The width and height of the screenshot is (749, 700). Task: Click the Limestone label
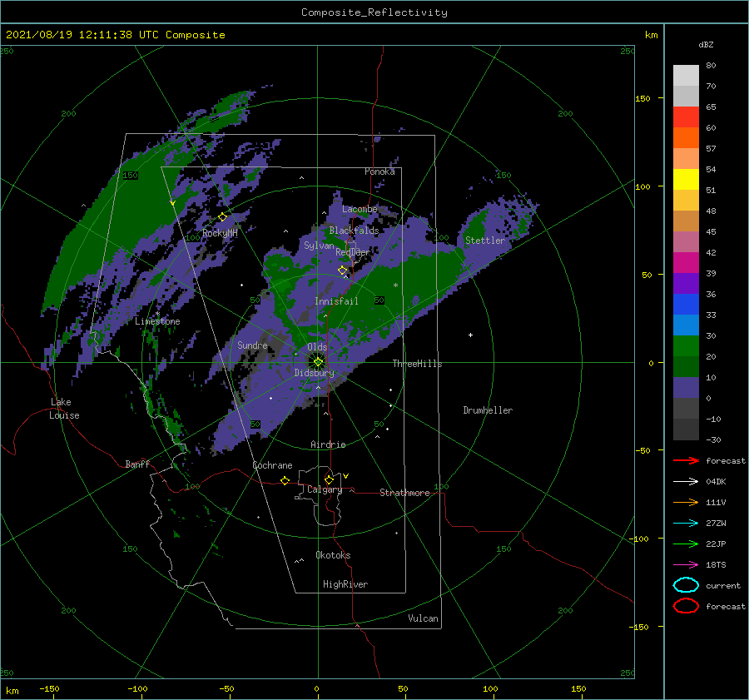pos(157,321)
